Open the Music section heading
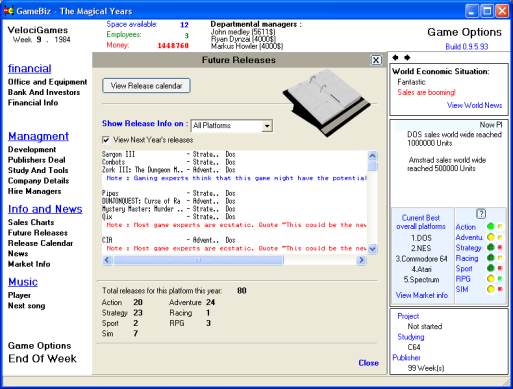 pos(23,282)
